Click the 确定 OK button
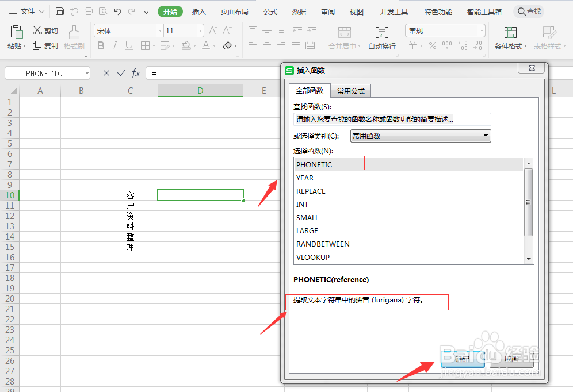The image size is (573, 392). click(462, 359)
